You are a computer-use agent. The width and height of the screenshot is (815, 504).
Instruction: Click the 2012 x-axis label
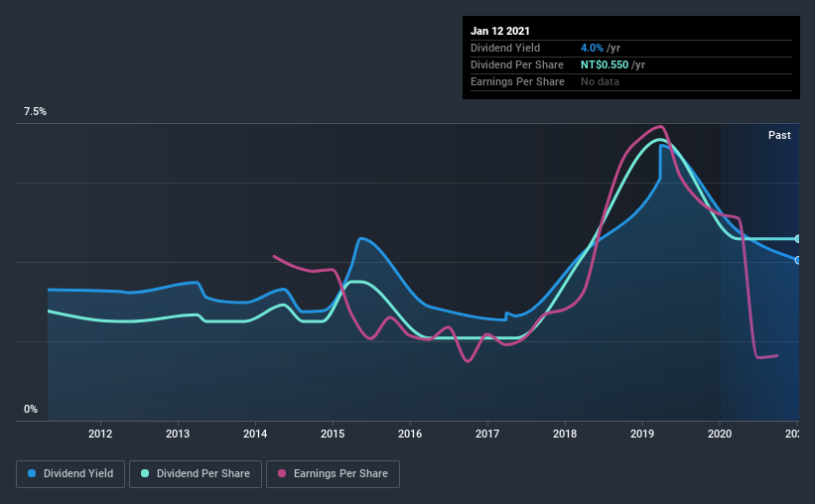[x=100, y=434]
